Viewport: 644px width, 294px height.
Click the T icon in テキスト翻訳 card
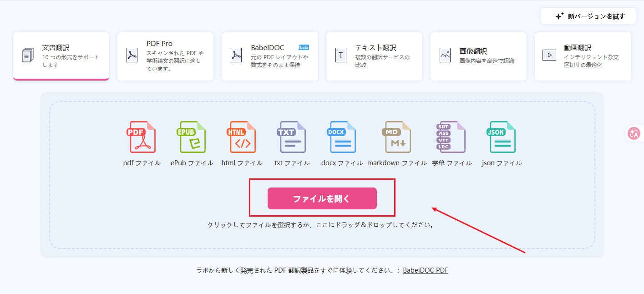click(x=340, y=55)
